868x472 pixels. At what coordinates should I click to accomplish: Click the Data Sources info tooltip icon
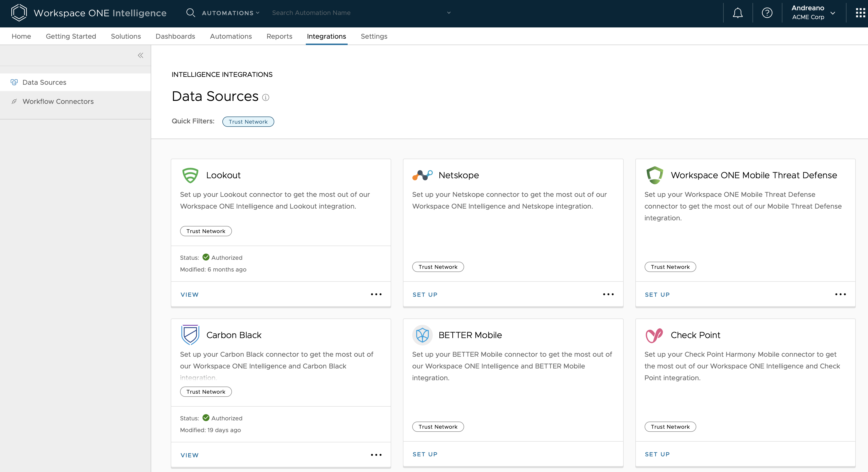click(x=266, y=97)
